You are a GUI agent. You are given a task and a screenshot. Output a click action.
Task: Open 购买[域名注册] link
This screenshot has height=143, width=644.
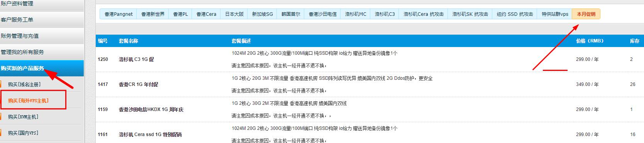(x=24, y=84)
